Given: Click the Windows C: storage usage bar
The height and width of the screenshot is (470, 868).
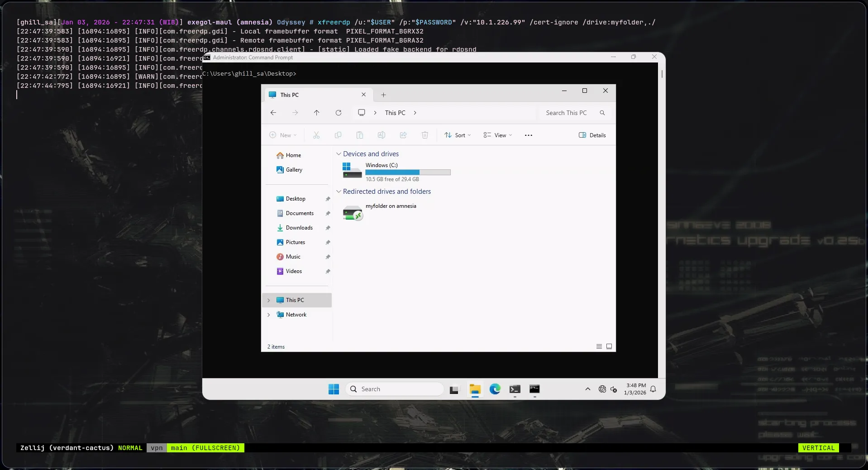Looking at the screenshot, I should point(407,173).
